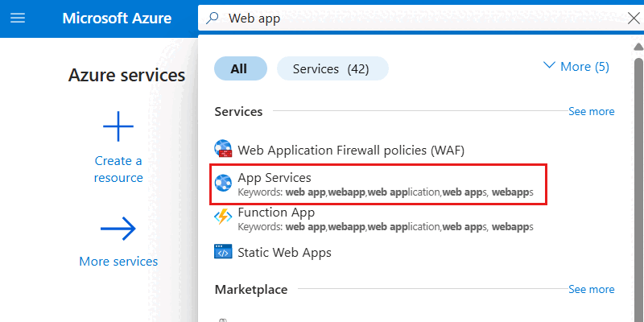Choose the App Services search result text

tap(275, 177)
